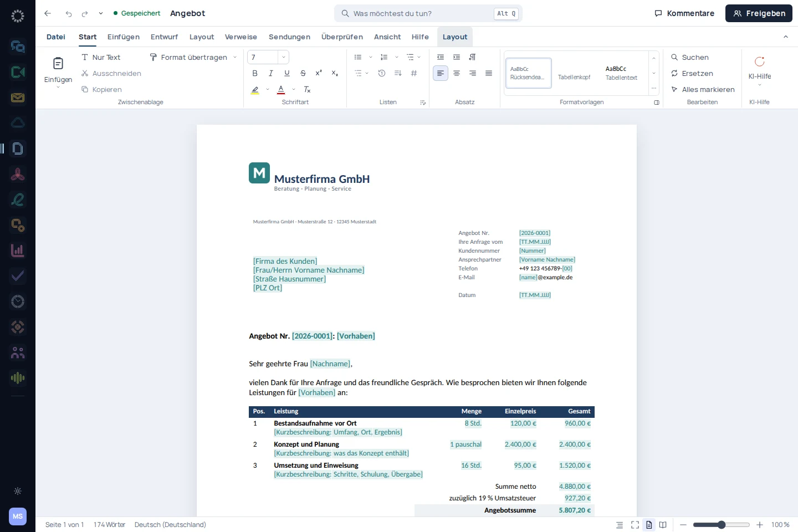Apply yellow highlight color
Image resolution: width=798 pixels, height=532 pixels.
(255, 89)
